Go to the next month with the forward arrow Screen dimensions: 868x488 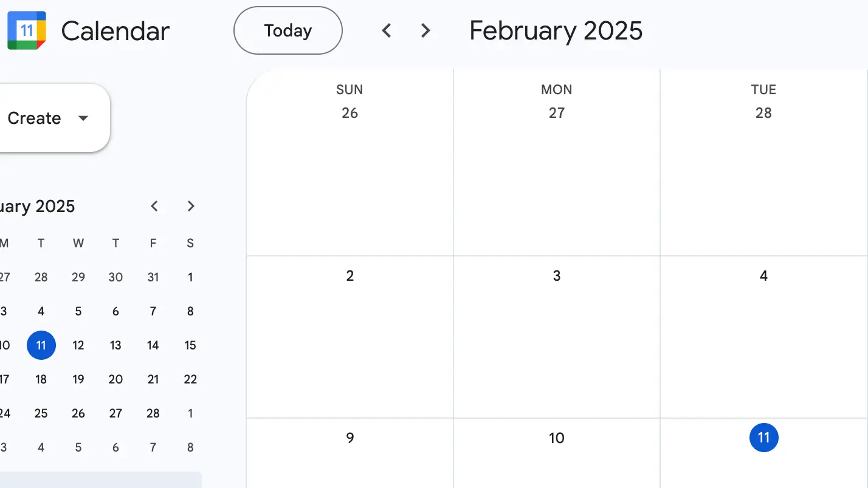pyautogui.click(x=425, y=30)
